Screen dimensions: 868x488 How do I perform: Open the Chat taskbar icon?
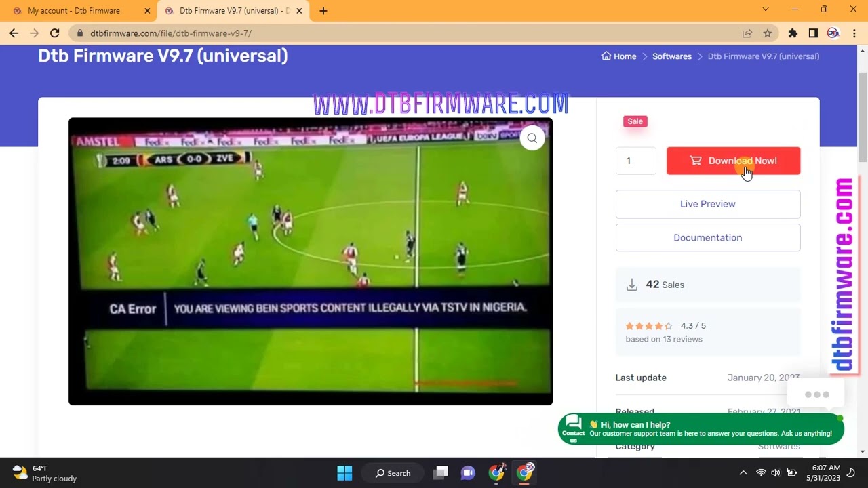point(468,473)
